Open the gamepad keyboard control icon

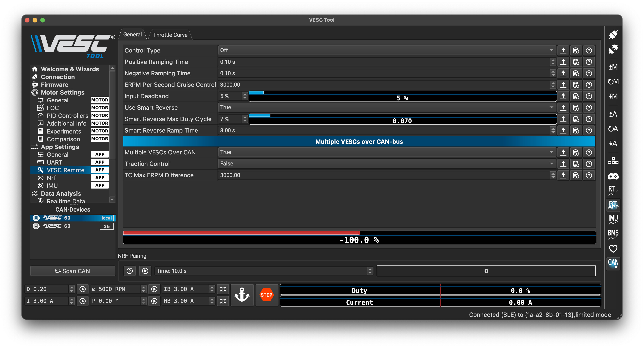click(x=613, y=176)
